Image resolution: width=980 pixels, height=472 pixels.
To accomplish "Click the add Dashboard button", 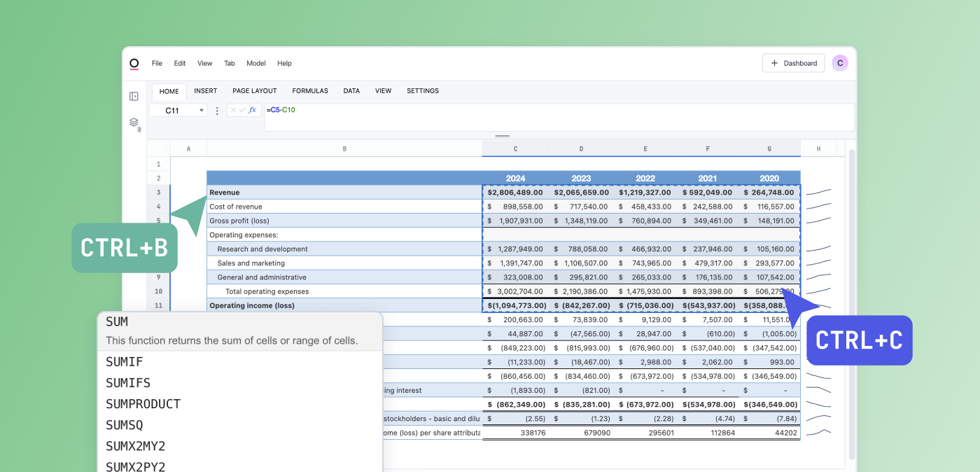I will pyautogui.click(x=793, y=63).
